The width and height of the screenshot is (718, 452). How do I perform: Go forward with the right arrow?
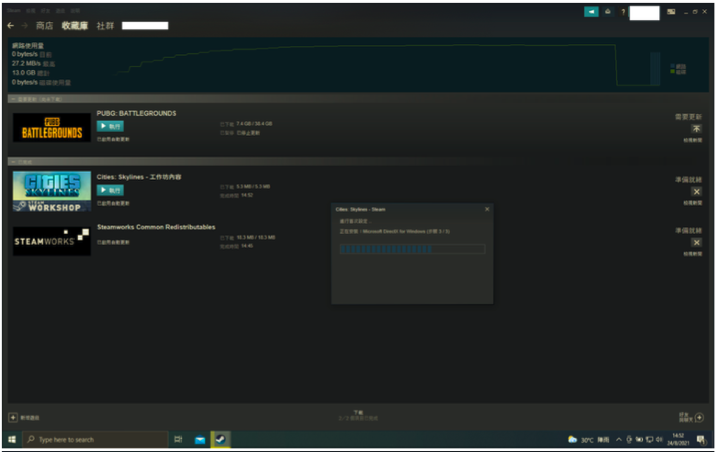(24, 26)
